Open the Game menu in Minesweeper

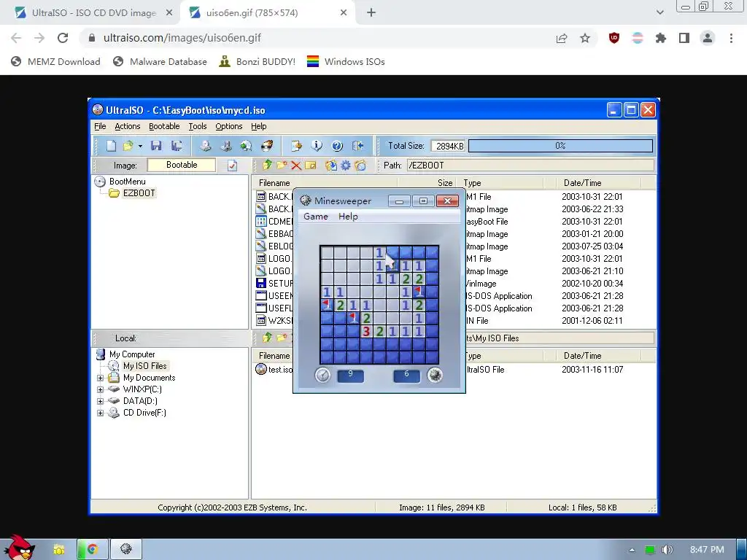pyautogui.click(x=316, y=216)
